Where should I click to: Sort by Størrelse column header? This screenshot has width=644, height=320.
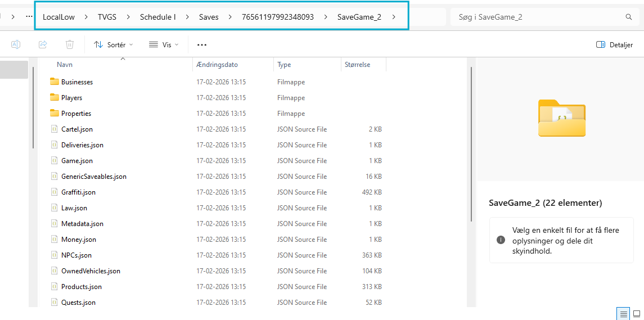click(357, 65)
